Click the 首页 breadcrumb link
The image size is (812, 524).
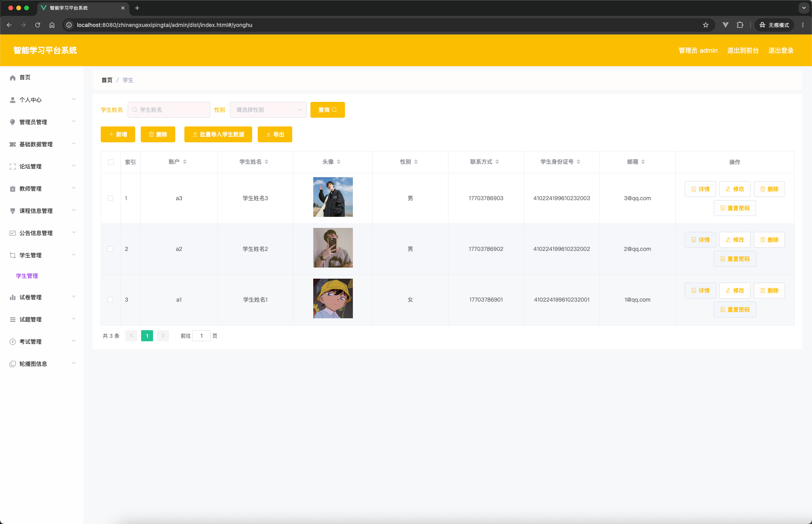click(107, 80)
